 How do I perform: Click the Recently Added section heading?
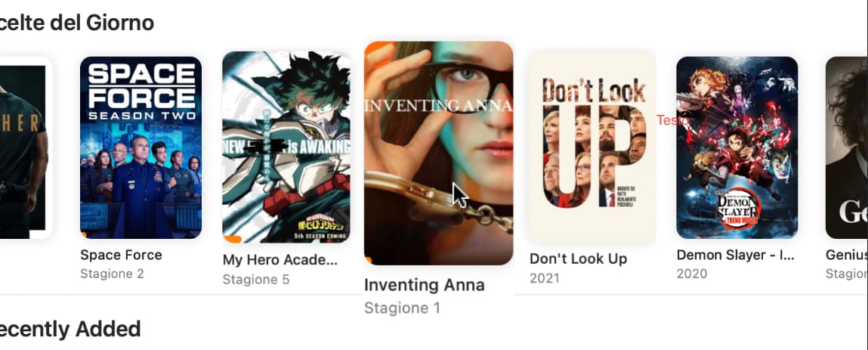pos(70,329)
